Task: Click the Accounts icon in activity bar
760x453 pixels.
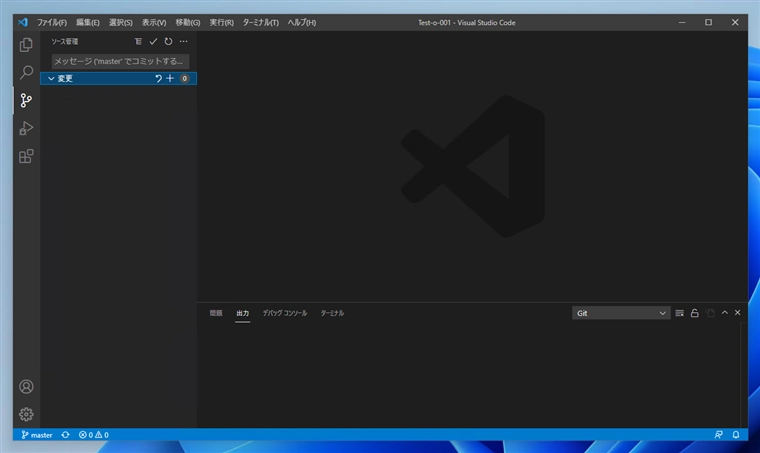Action: tap(26, 386)
